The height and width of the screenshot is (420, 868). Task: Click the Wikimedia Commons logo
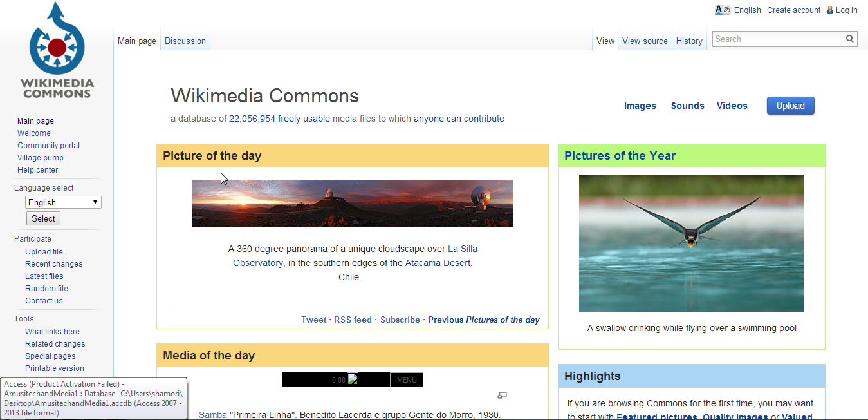pyautogui.click(x=57, y=50)
